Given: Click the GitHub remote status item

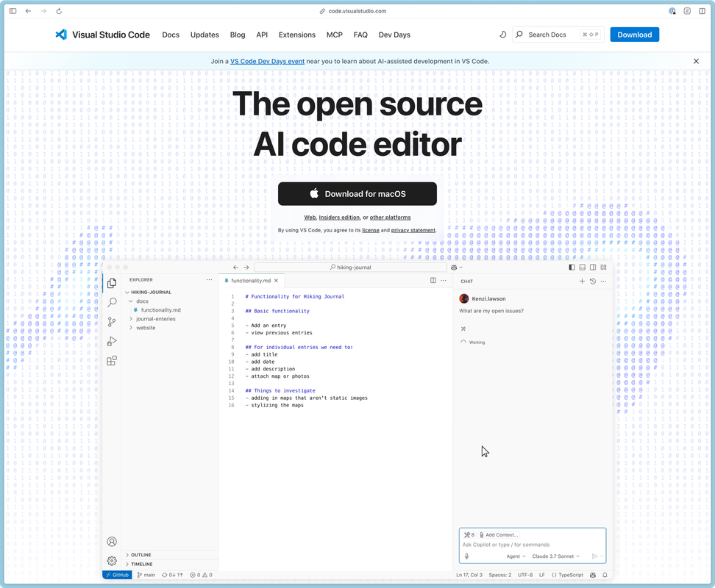Looking at the screenshot, I should click(x=117, y=575).
